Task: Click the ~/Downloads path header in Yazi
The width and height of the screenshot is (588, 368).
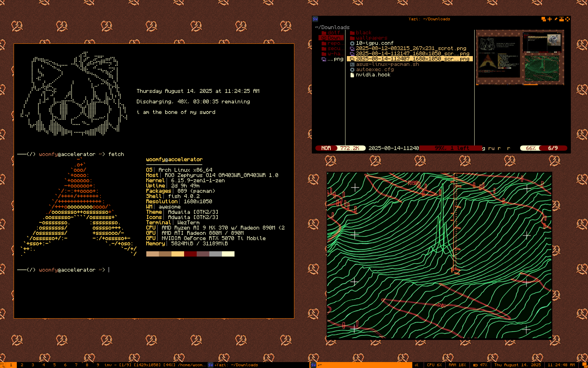Action: click(332, 27)
